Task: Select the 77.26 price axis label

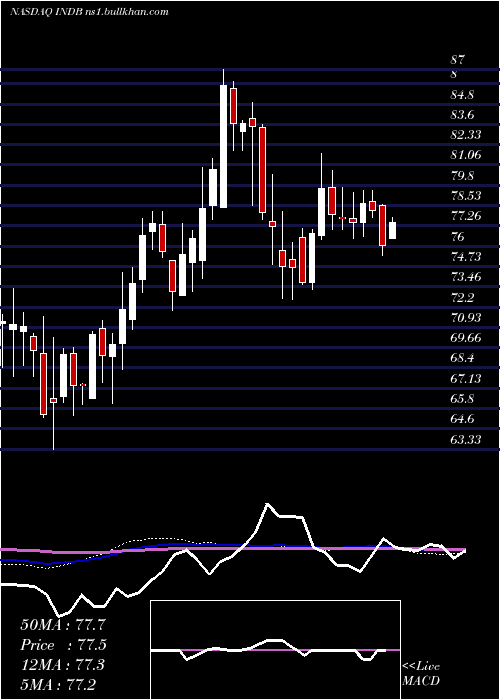Action: [466, 216]
